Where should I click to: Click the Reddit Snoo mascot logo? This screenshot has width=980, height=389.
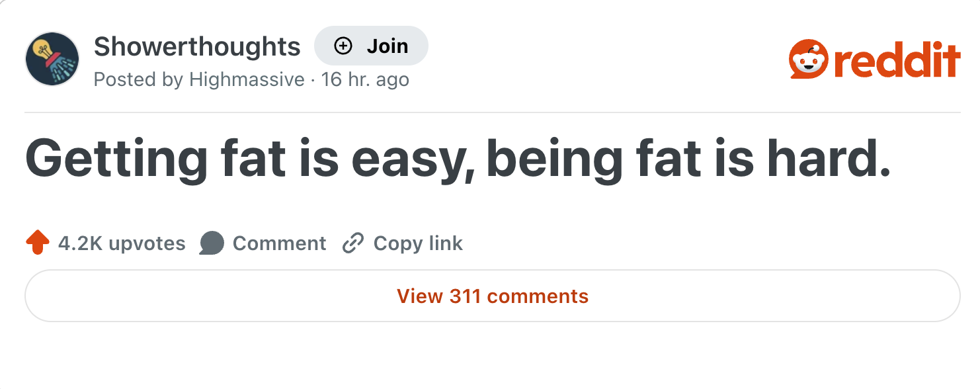pyautogui.click(x=808, y=60)
